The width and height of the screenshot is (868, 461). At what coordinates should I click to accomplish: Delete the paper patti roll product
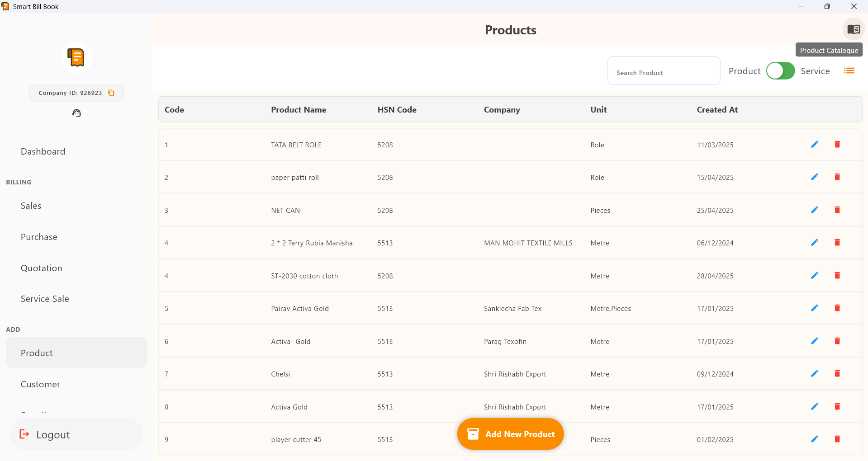[x=837, y=177]
